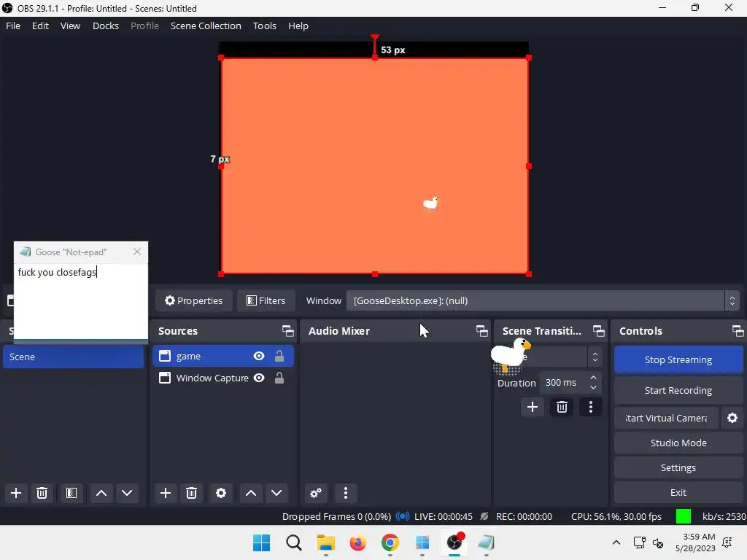This screenshot has height=560, width=747.
Task: Open the Edit menu
Action: [x=41, y=26]
